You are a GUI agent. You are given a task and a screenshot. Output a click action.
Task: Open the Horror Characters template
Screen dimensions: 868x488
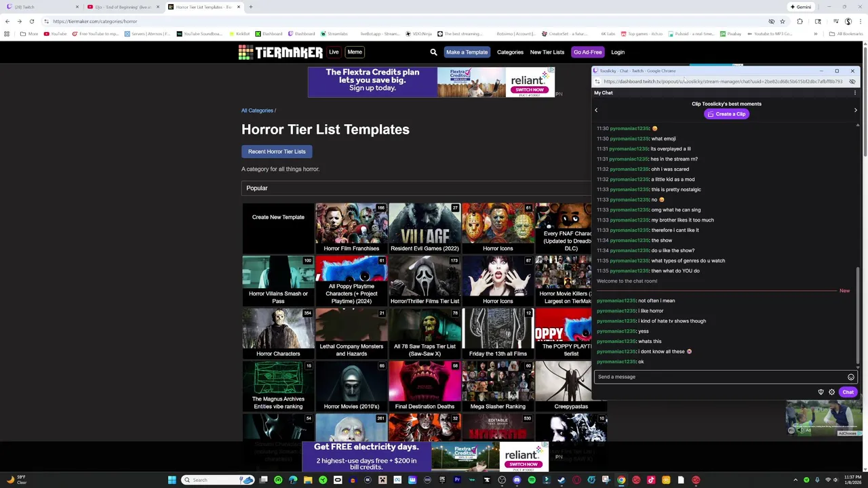point(278,333)
